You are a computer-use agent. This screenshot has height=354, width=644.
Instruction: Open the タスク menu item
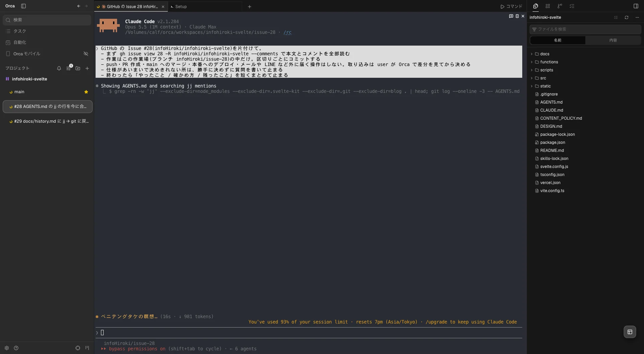coord(47,31)
